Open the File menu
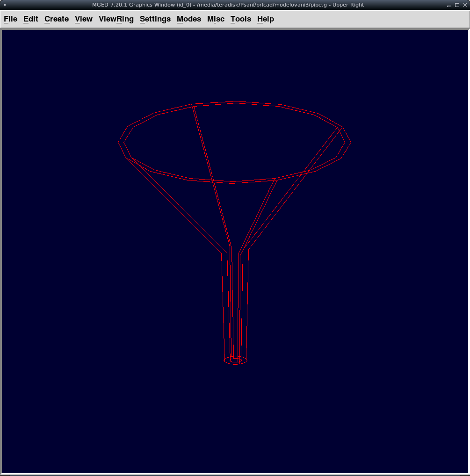Viewport: 470px width, 476px height. click(10, 19)
